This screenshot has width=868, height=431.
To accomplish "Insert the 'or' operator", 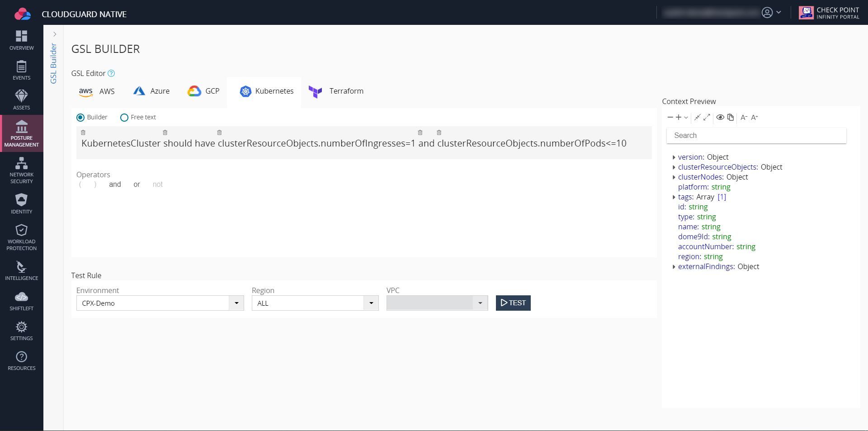I will pos(137,185).
